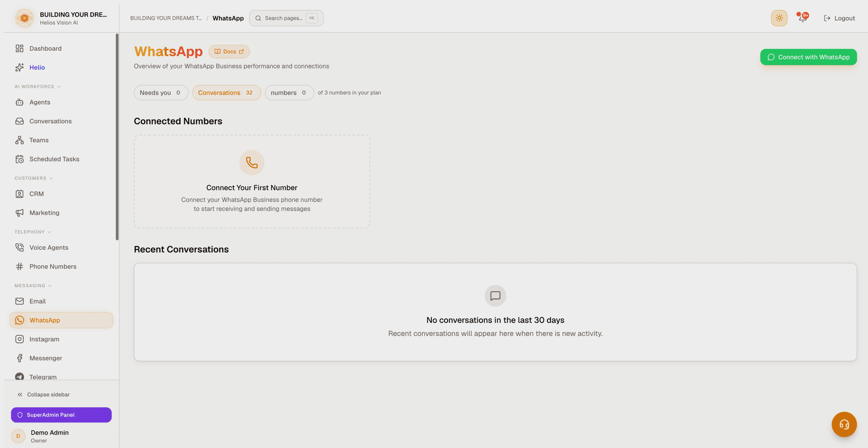
Task: Click the double-chevron collapse sidebar icon
Action: [x=20, y=395]
